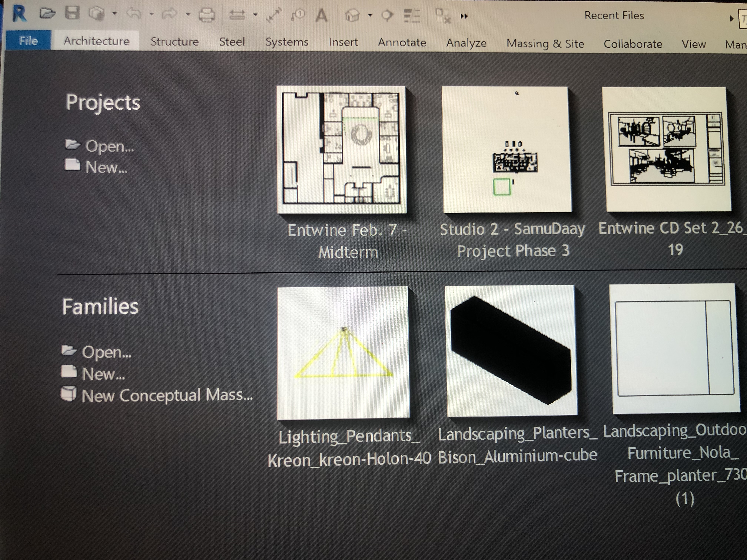747x560 pixels.
Task: Switch to the Annotate ribbon tab
Action: tap(402, 43)
